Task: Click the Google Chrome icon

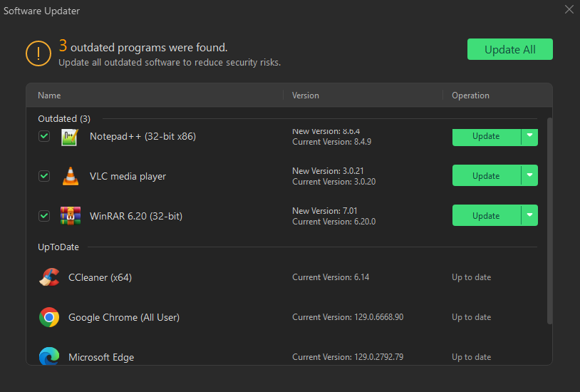Action: [49, 317]
